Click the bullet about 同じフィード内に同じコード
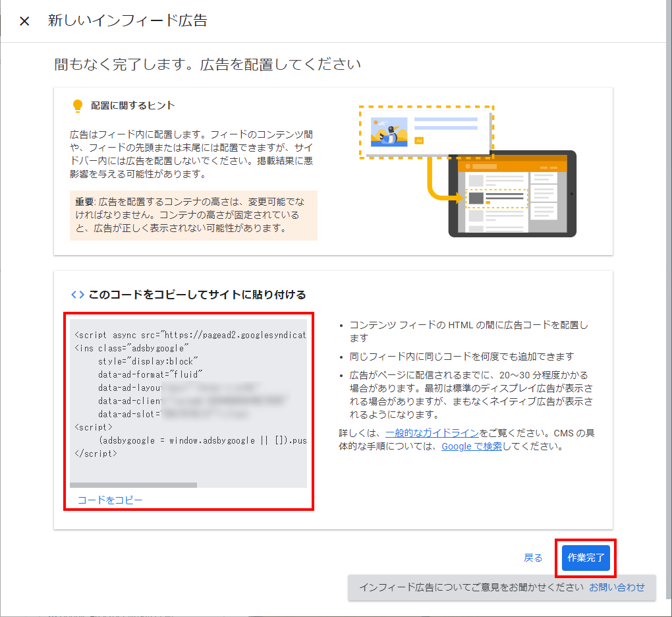Screen dimensions: 672x617 (462, 357)
